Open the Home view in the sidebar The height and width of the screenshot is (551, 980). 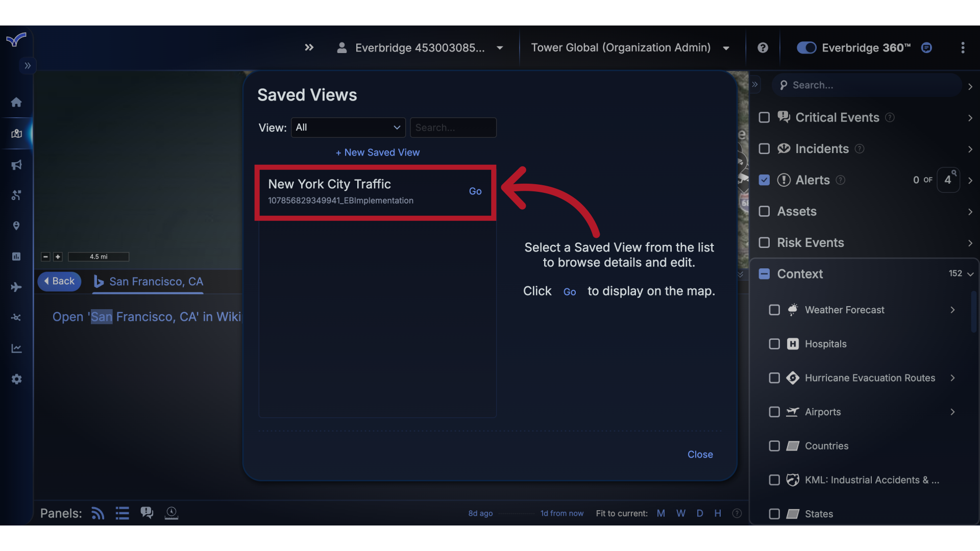17,102
